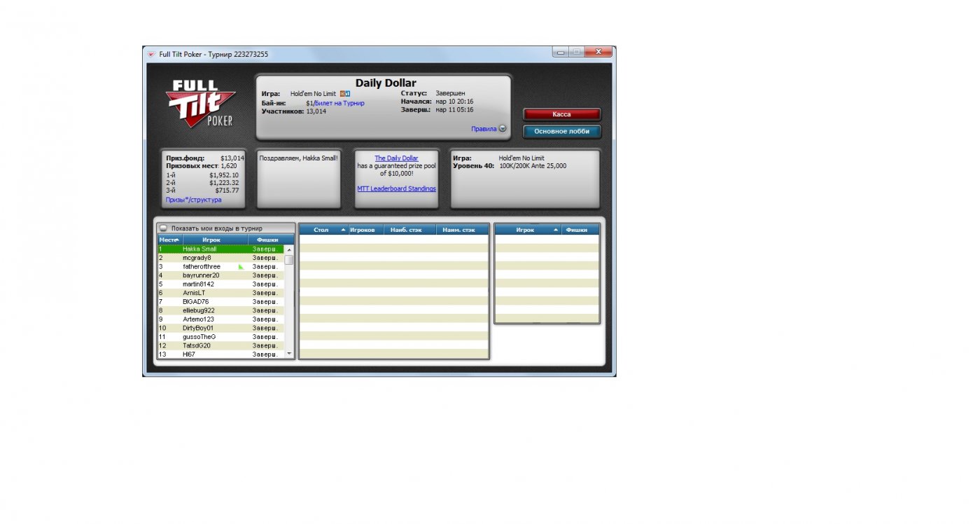980x524 pixels.
Task: Sort table players by right-panel Фишки header
Action: pos(580,230)
